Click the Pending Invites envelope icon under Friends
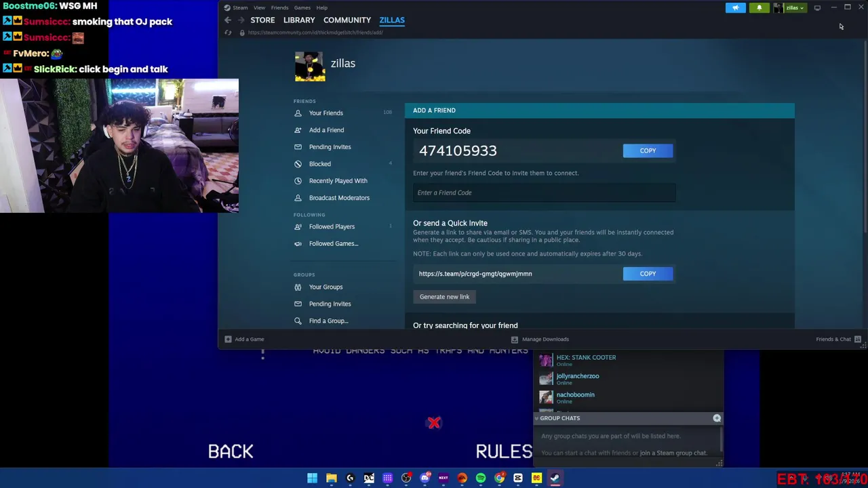 298,147
